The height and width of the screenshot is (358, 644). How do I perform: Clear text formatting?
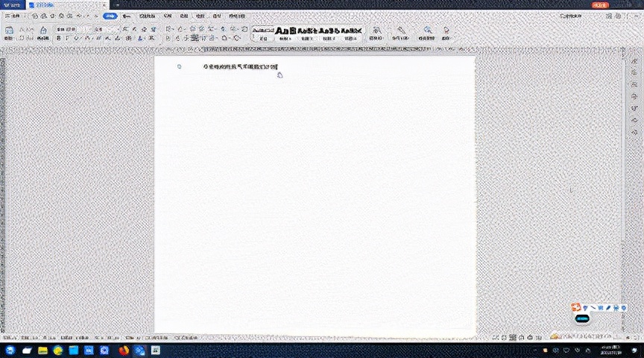click(144, 30)
